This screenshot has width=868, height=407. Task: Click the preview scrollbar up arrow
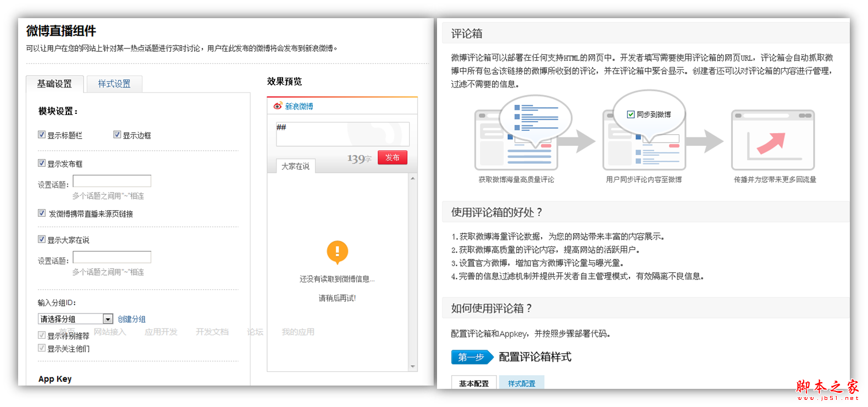point(412,179)
